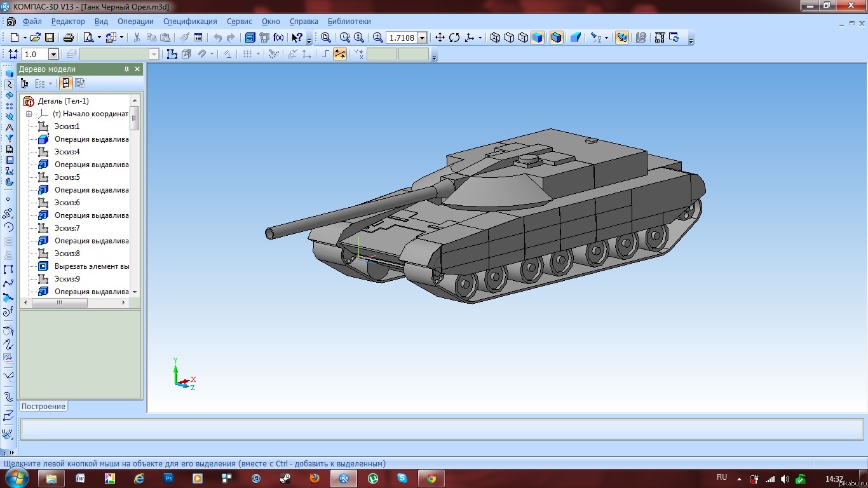Close the Дерево модели panel
Screen dimensions: 868x488
pos(137,69)
